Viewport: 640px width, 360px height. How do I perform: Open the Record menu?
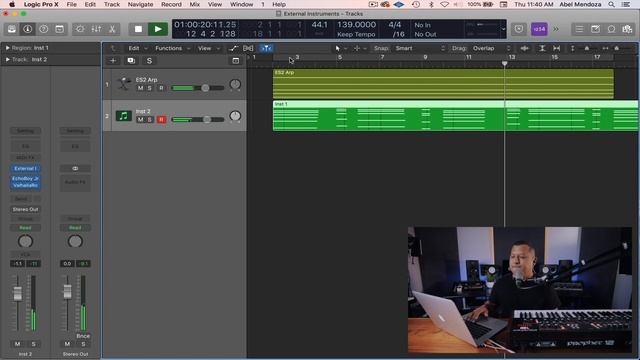(171, 4)
